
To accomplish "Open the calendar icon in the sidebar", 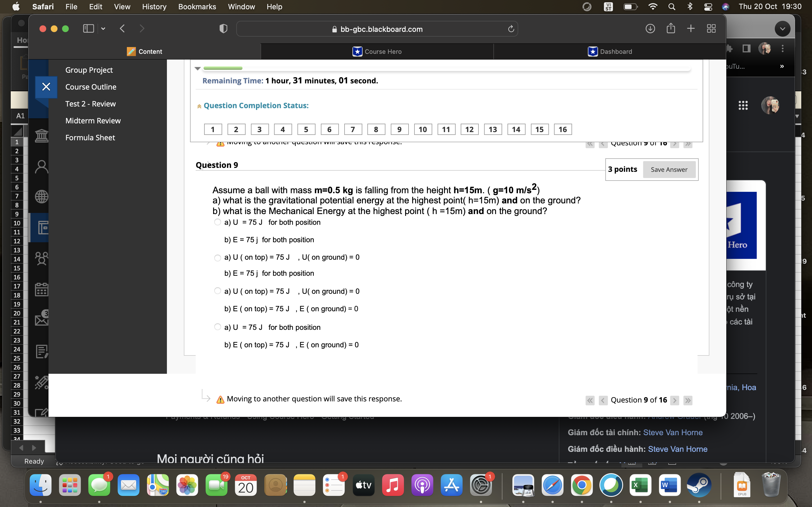I will pos(42,289).
